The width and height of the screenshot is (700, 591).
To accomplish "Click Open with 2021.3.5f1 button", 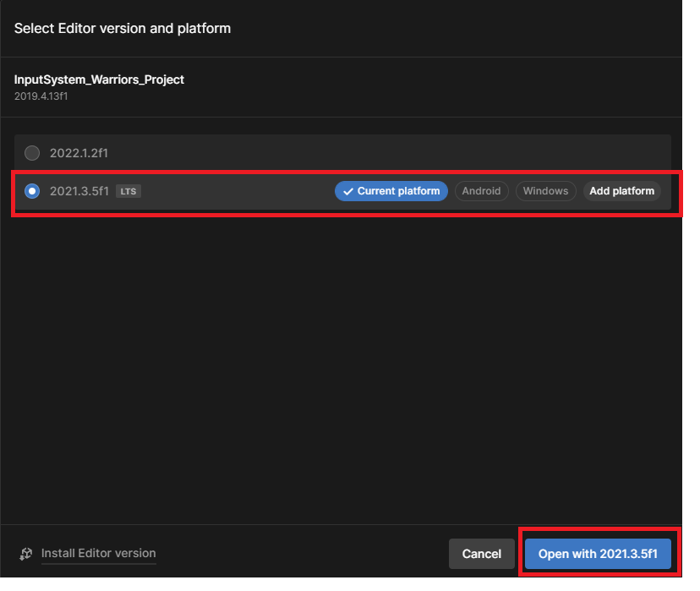I will coord(598,554).
